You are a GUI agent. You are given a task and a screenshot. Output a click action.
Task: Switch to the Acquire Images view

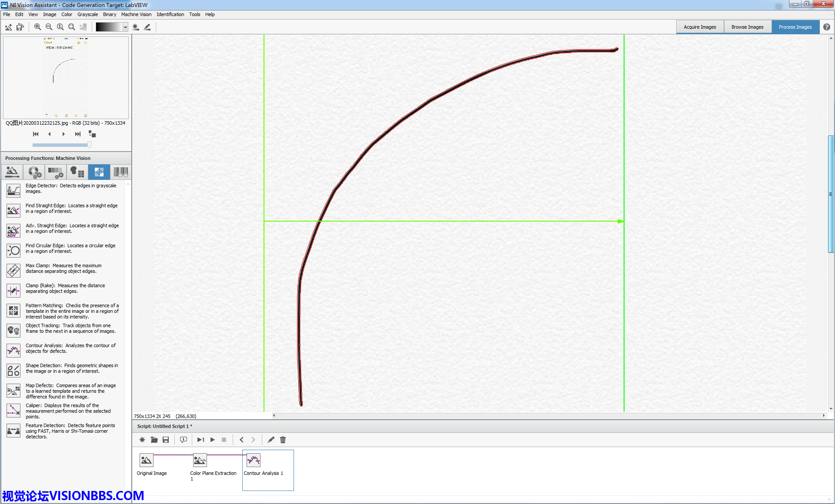click(699, 27)
